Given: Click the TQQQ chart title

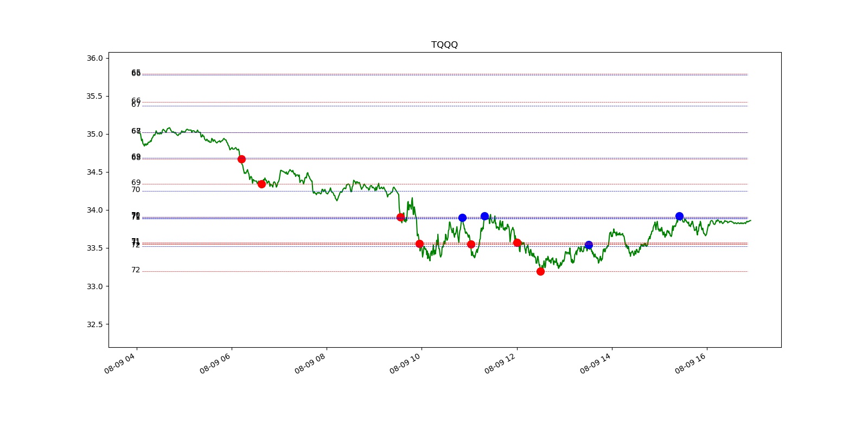Looking at the screenshot, I should tap(444, 44).
